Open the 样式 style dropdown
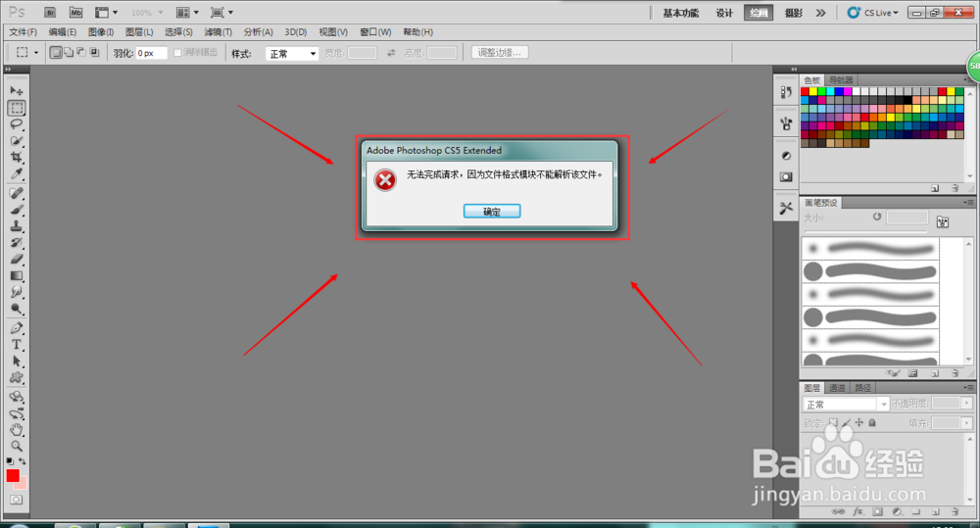980x528 pixels. click(292, 54)
